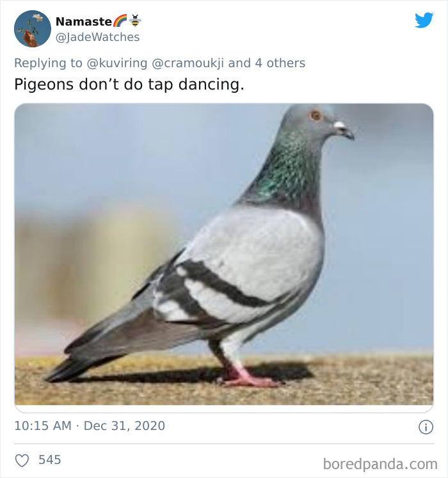Click the Dec 31, 2020 date
The width and height of the screenshot is (448, 478).
tap(124, 426)
